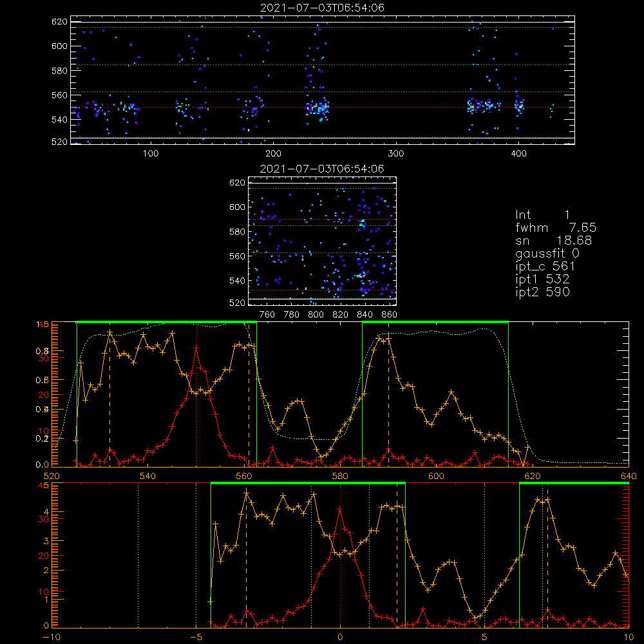Viewport: 644px width, 644px height.
Task: Click the x-axis label 300 on top plot
Action: point(396,154)
